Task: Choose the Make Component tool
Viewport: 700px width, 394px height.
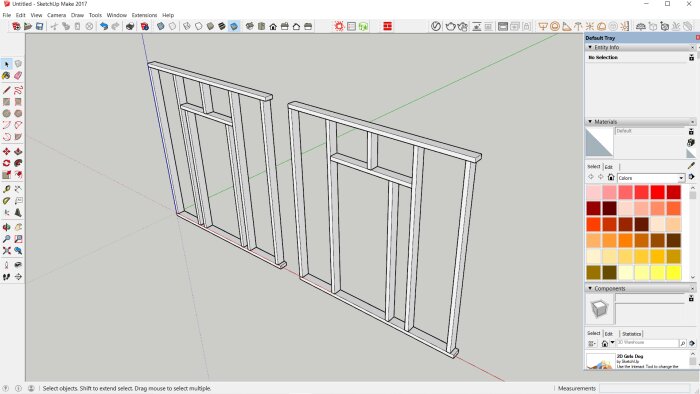Action: coord(18,64)
